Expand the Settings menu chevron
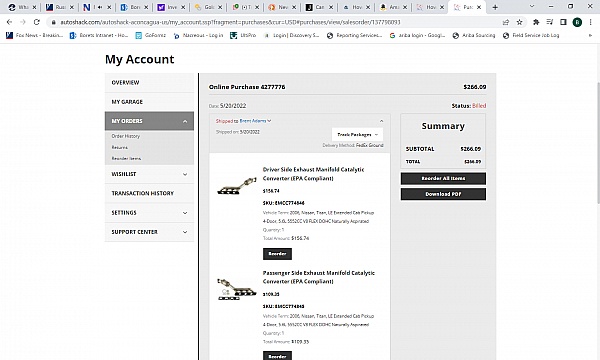 click(x=185, y=213)
